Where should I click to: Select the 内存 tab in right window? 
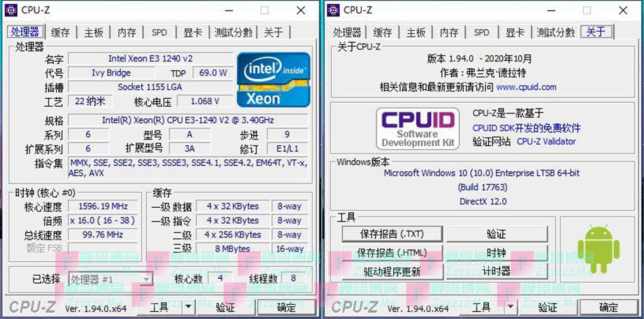tap(449, 32)
